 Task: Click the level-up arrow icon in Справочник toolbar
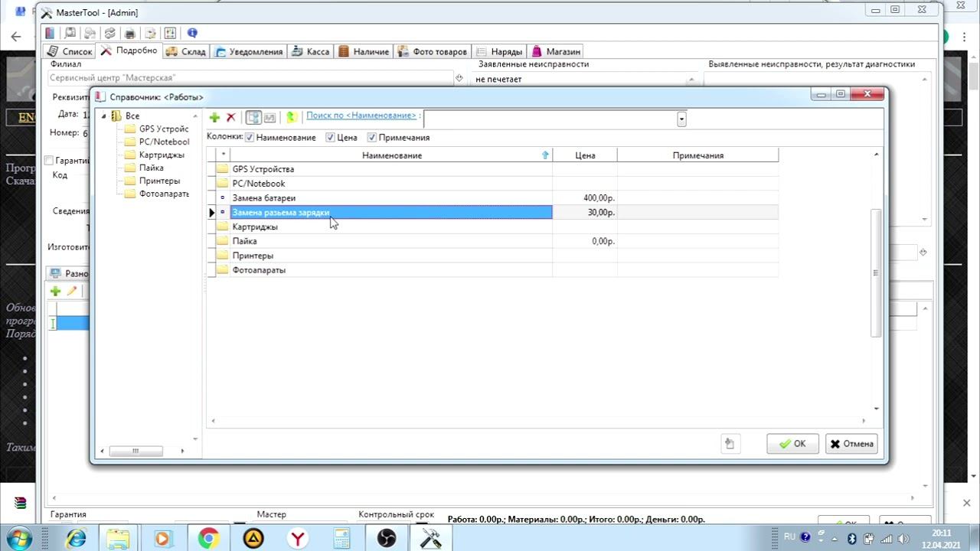(291, 117)
